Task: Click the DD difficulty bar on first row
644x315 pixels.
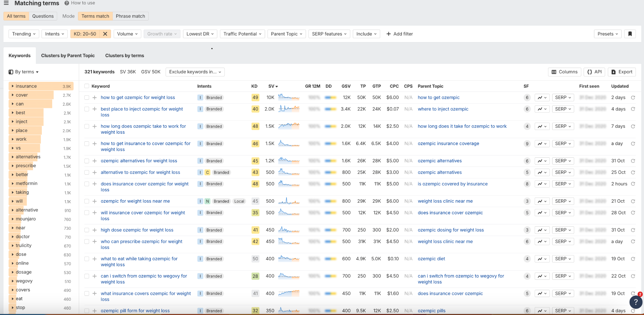Action: [x=330, y=97]
